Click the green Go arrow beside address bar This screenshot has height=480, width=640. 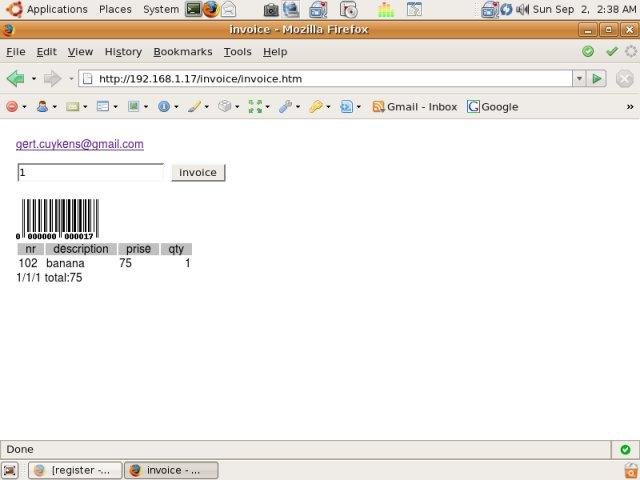[x=597, y=78]
